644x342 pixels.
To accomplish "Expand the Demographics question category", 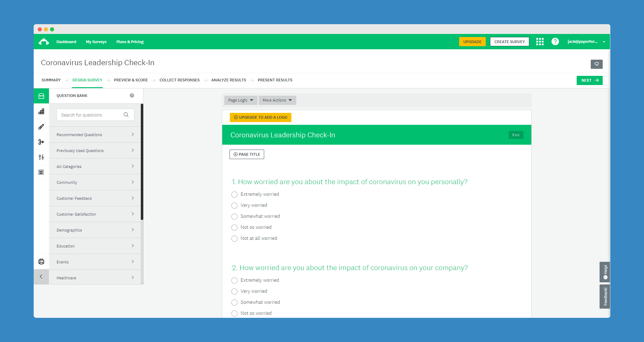I will [x=95, y=230].
